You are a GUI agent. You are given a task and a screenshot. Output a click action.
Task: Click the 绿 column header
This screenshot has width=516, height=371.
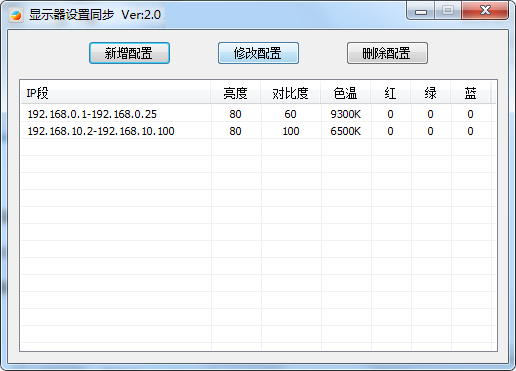[430, 93]
